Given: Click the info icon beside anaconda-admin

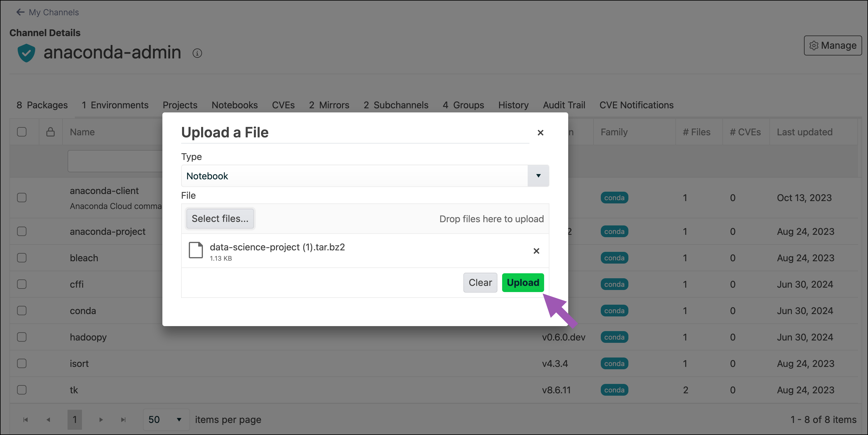Looking at the screenshot, I should pyautogui.click(x=197, y=53).
